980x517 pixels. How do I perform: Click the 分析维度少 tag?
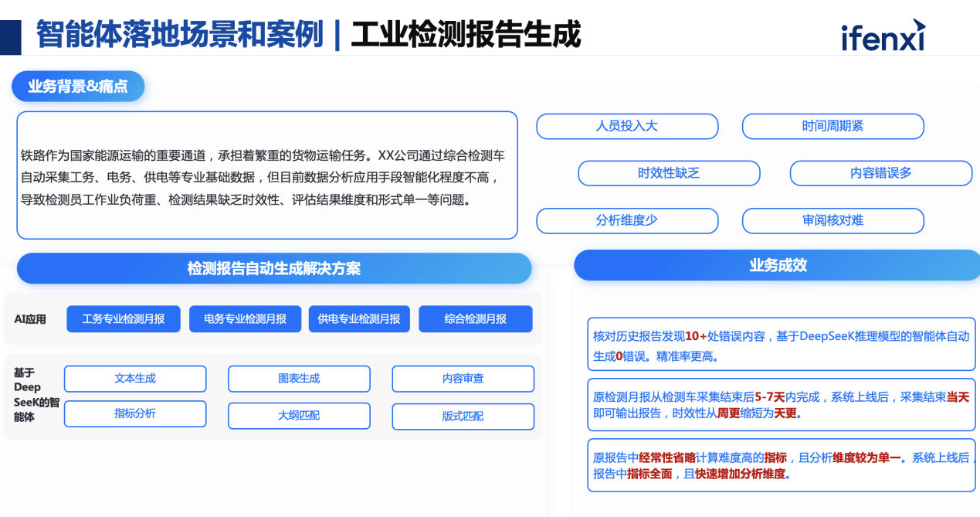(x=627, y=220)
